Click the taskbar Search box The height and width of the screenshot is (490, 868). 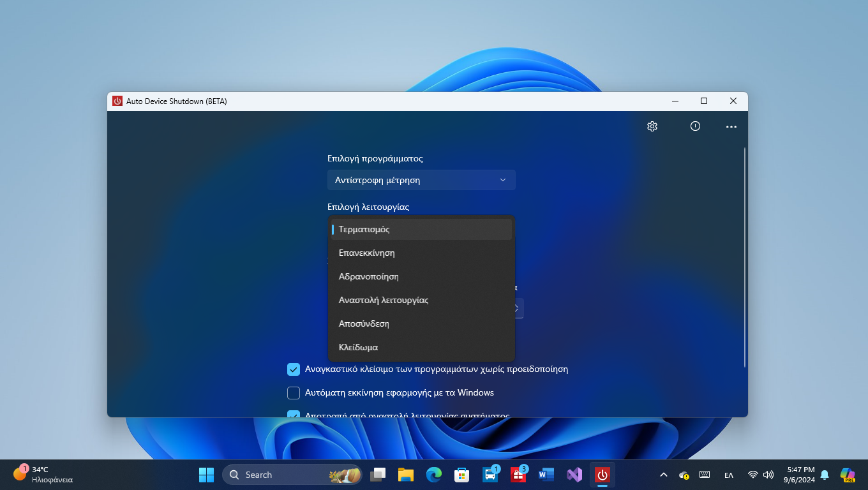292,475
